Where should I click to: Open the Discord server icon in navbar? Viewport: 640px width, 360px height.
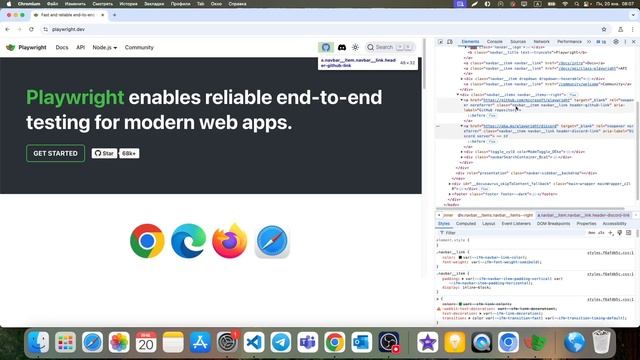[342, 47]
